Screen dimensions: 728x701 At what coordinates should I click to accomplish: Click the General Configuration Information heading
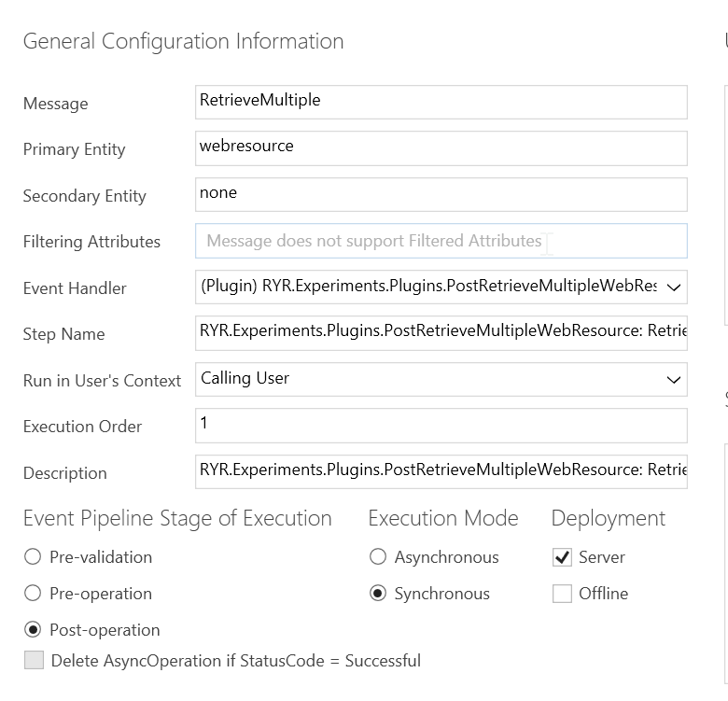[x=183, y=41]
